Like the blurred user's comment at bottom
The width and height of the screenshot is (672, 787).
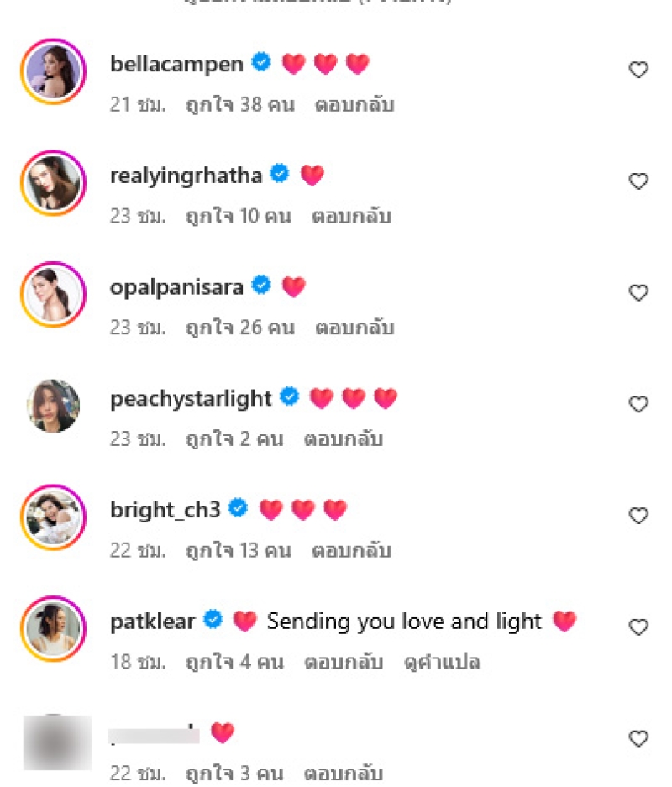pyautogui.click(x=639, y=739)
